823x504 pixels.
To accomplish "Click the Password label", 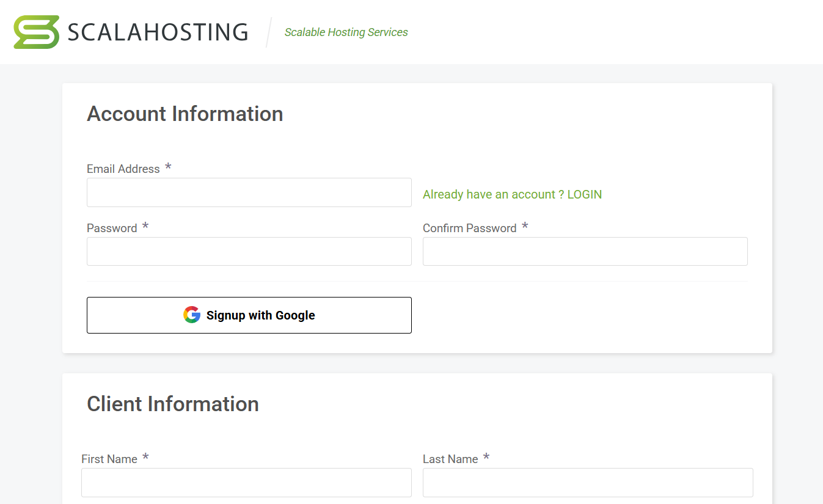I will point(112,228).
